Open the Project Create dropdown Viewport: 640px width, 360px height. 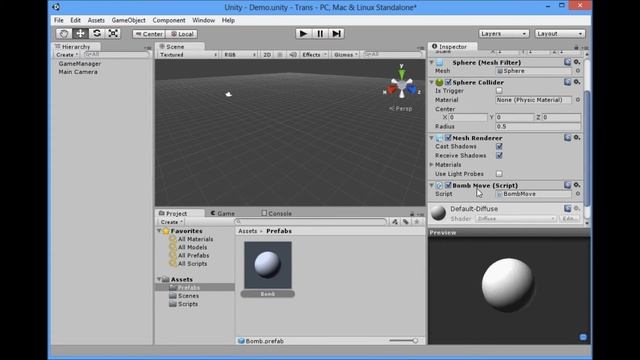[171, 222]
